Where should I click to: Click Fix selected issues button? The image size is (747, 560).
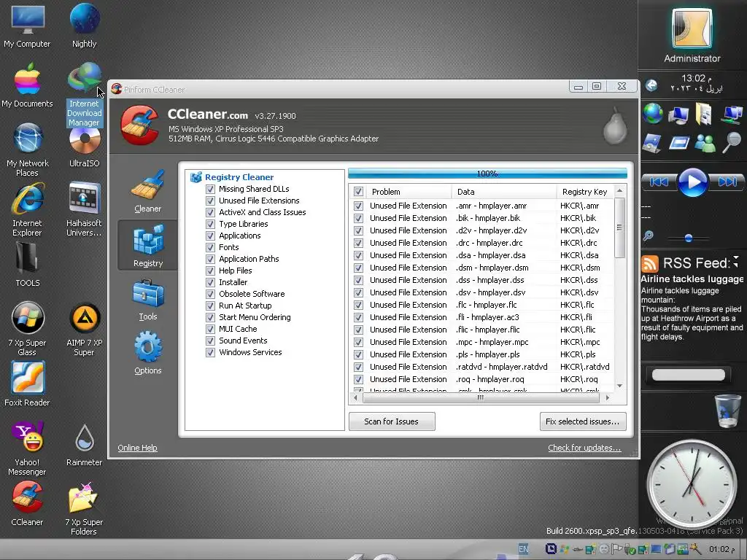[x=583, y=421]
